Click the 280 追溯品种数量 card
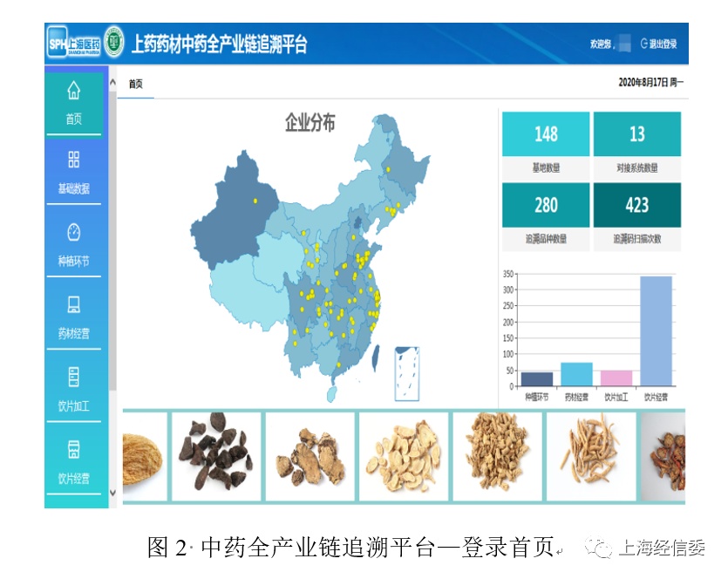This screenshot has width=728, height=579. [546, 217]
